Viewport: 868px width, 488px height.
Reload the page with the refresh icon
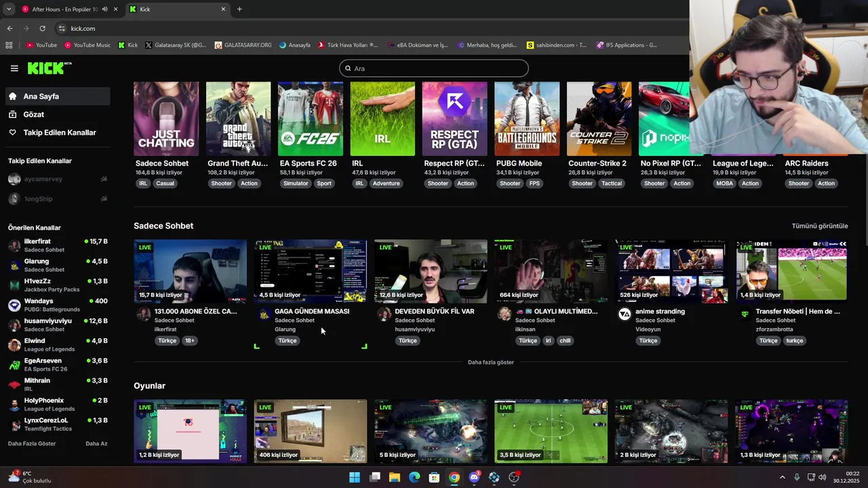coord(42,28)
